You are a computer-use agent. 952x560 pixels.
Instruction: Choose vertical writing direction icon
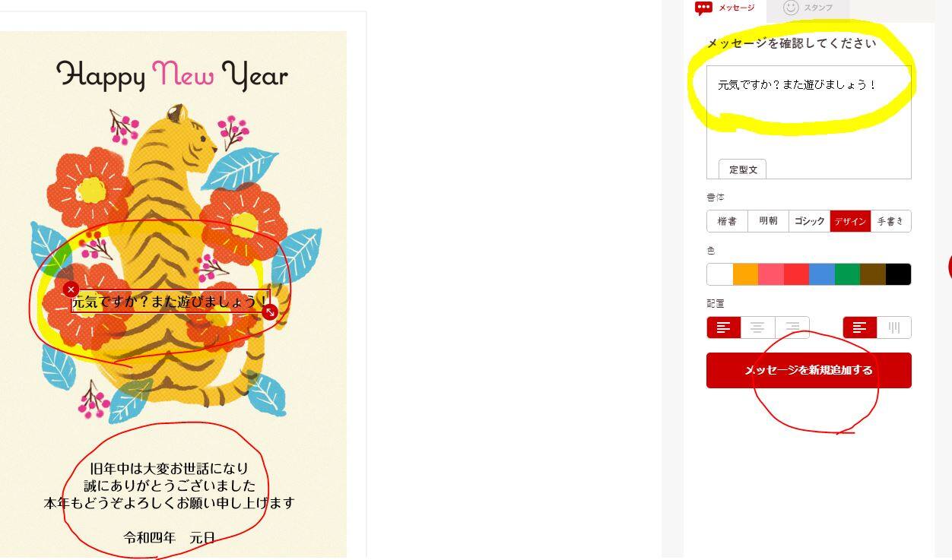point(893,327)
